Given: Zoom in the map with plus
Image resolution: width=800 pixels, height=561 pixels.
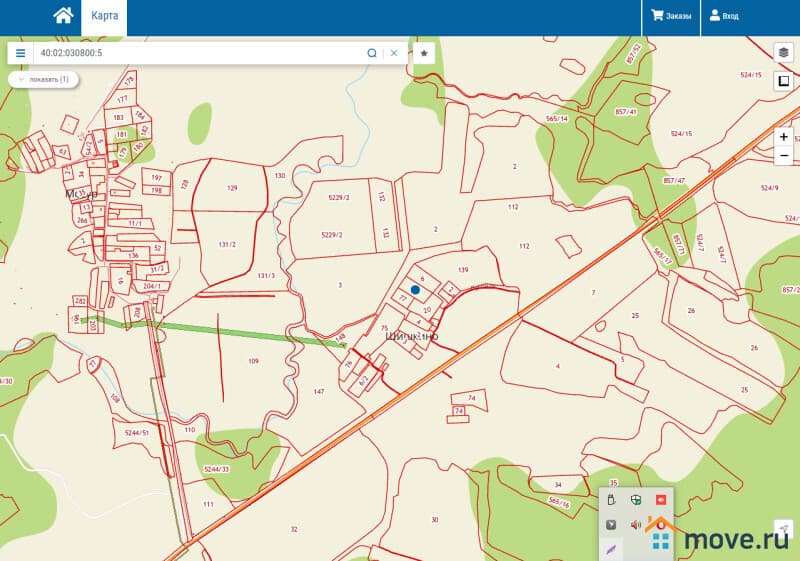Looking at the screenshot, I should click(784, 137).
